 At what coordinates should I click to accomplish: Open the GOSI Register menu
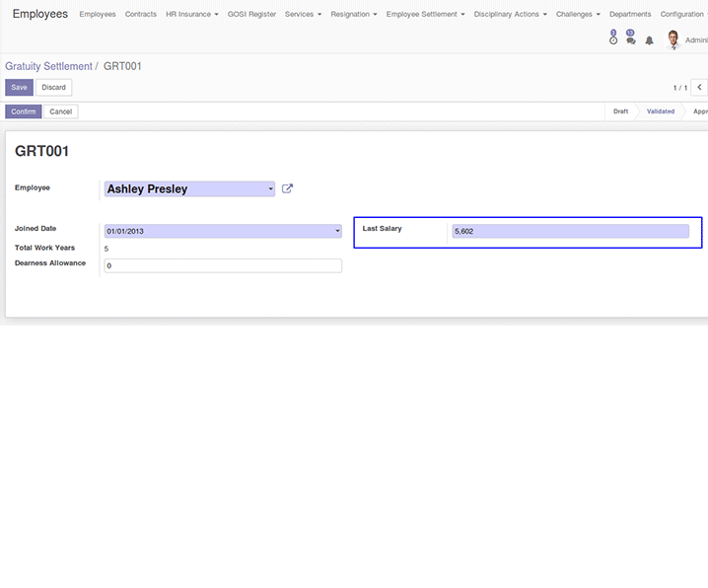251,15
